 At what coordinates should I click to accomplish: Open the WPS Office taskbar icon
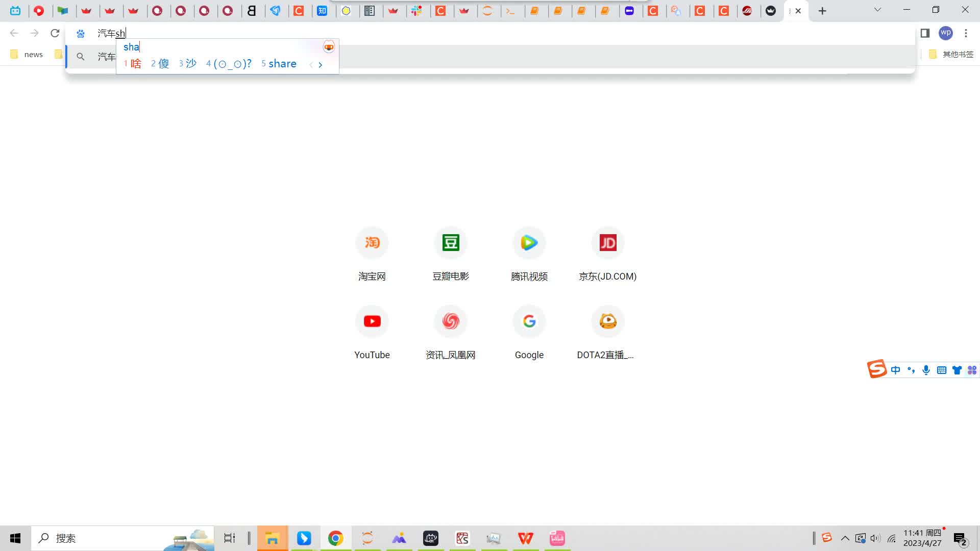coord(525,538)
